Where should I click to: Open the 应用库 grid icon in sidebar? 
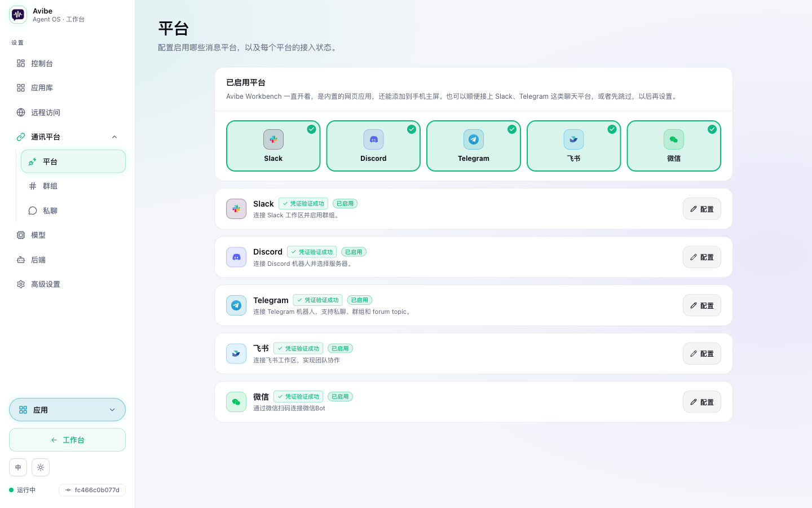[21, 88]
